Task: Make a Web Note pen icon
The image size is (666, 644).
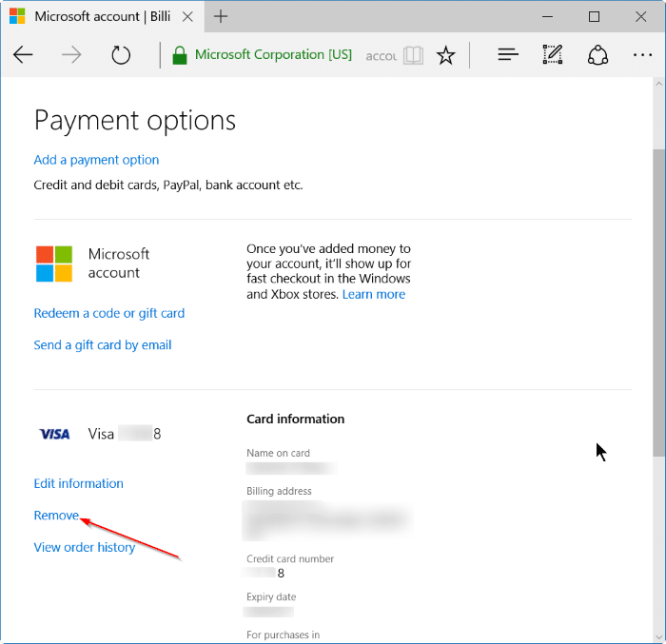Action: (553, 54)
